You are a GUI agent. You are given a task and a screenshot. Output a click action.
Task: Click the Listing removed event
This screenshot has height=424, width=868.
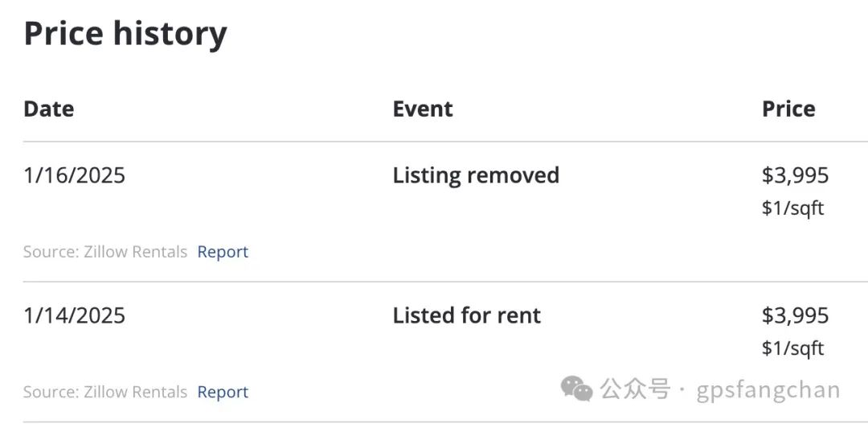click(476, 175)
